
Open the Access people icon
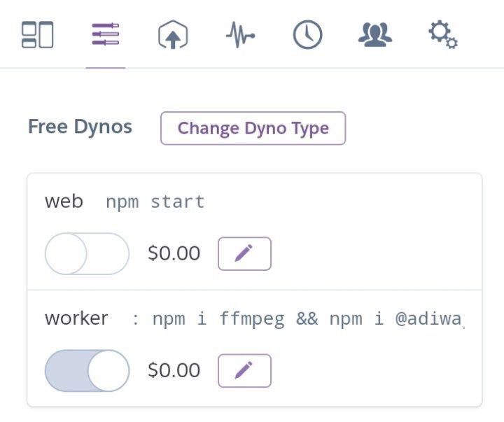tap(375, 34)
